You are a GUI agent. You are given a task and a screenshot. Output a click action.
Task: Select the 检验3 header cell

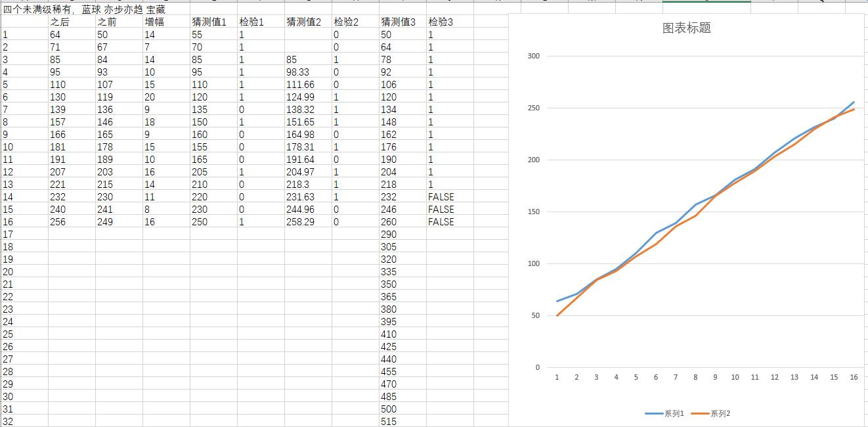point(441,22)
